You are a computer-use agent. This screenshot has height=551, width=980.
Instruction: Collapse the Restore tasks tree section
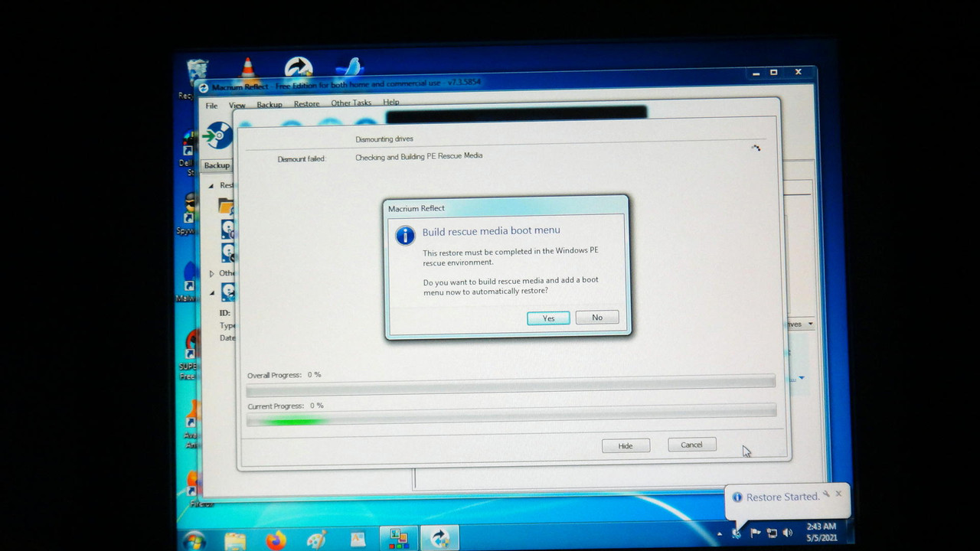212,186
